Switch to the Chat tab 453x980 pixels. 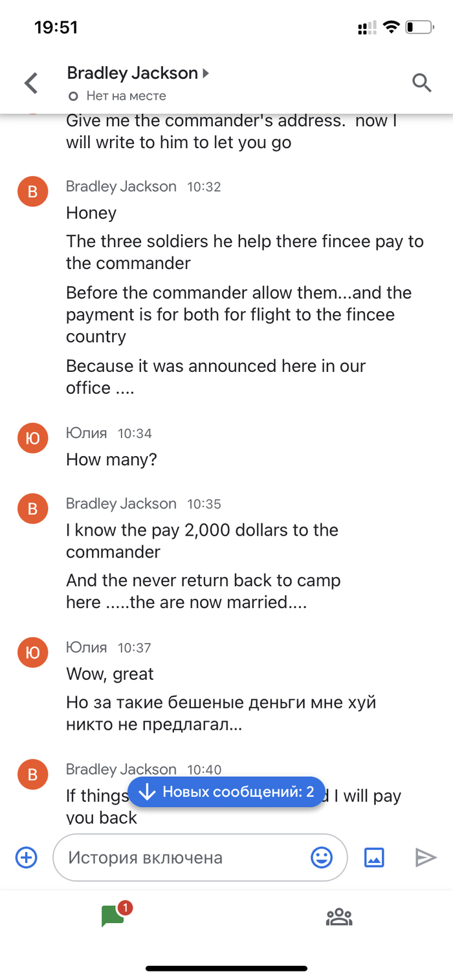coord(114,916)
